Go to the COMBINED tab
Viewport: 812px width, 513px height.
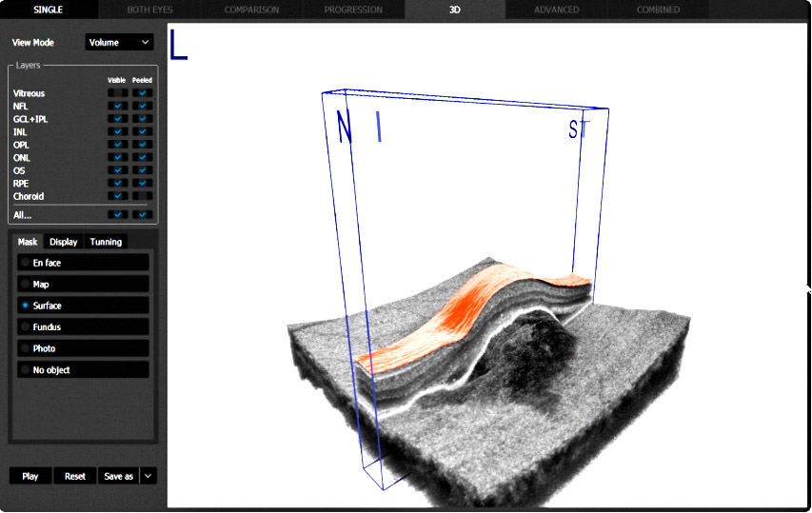658,10
